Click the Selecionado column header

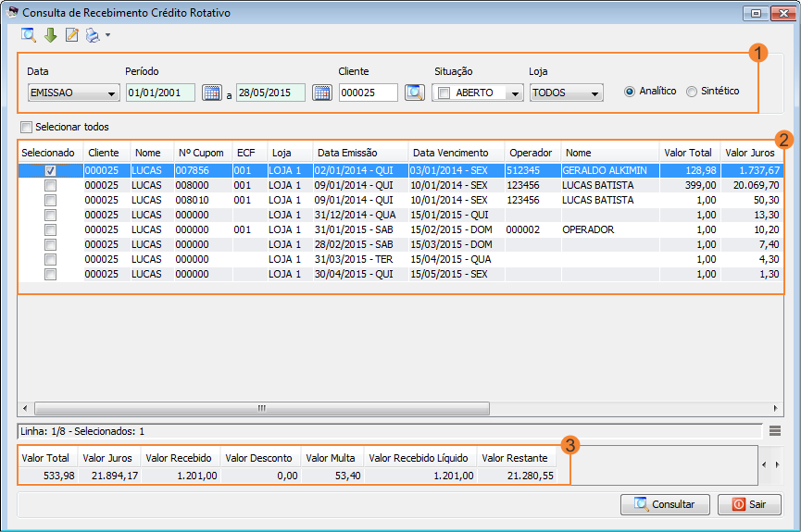[48, 153]
